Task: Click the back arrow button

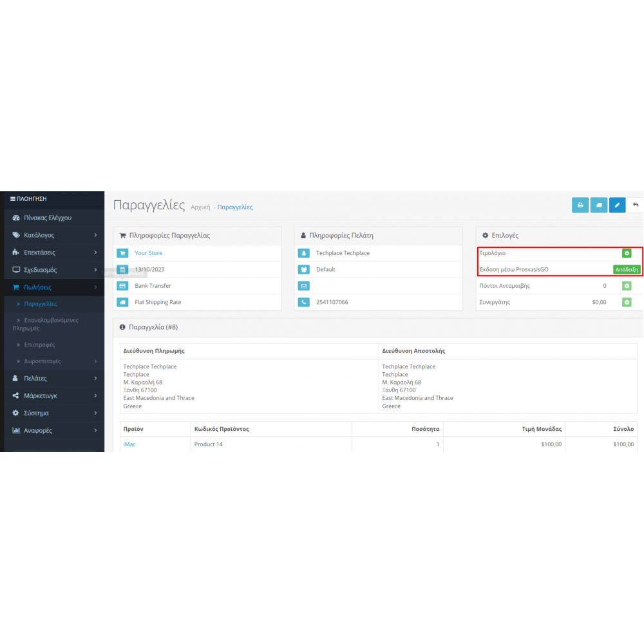Action: tap(636, 205)
